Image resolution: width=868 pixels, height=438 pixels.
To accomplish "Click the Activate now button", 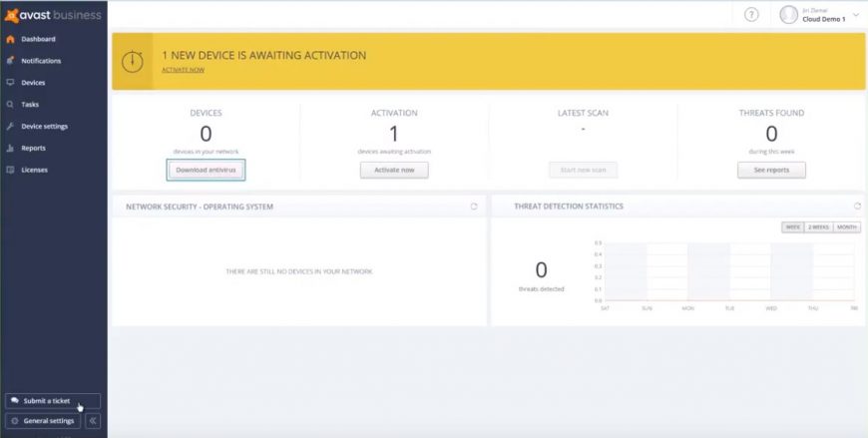I will click(394, 170).
